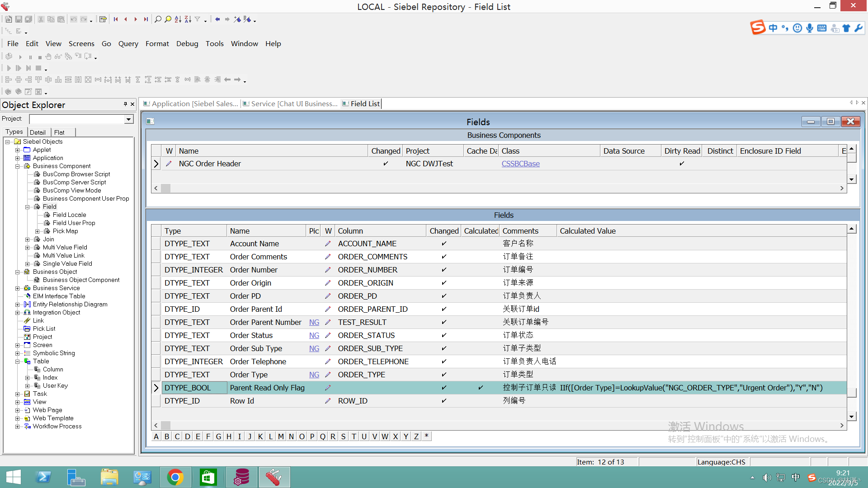Go to next record toolbar arrow
868x488 pixels.
(136, 19)
